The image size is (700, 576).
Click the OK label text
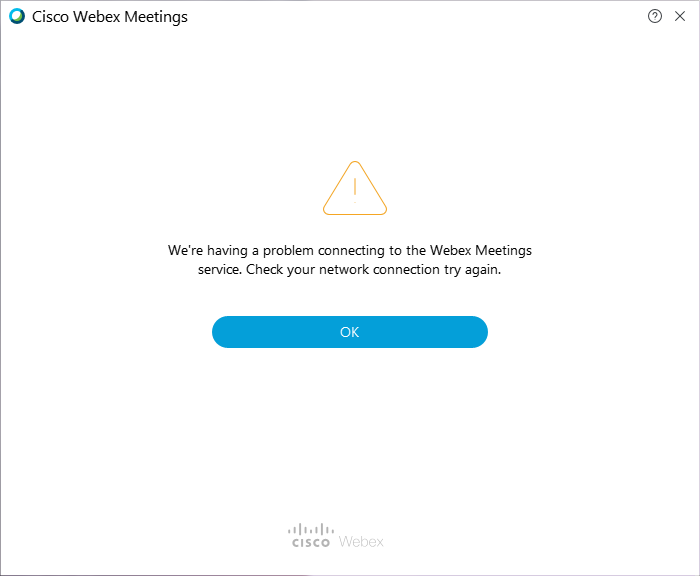point(350,332)
